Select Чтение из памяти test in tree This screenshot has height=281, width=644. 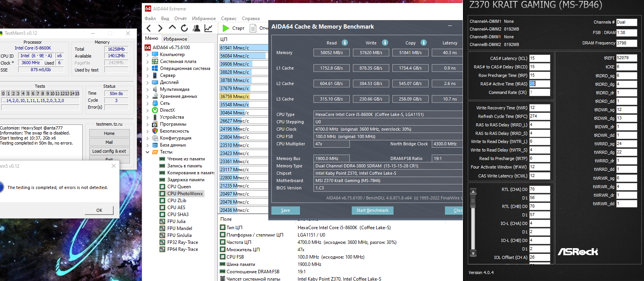(186, 159)
